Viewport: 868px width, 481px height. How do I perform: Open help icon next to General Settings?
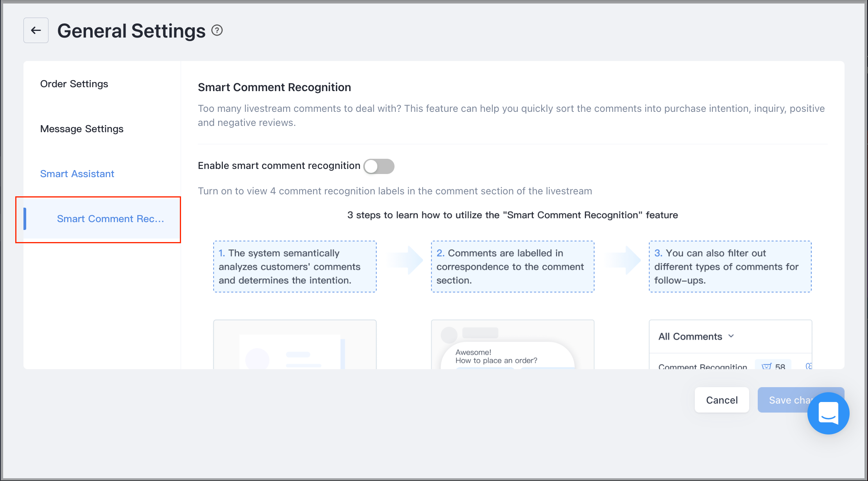(x=217, y=30)
